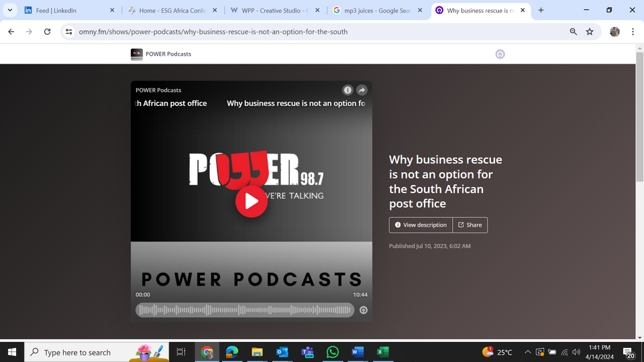Open Microsoft Edge from the taskbar
Image resolution: width=644 pixels, height=362 pixels.
pyautogui.click(x=232, y=352)
